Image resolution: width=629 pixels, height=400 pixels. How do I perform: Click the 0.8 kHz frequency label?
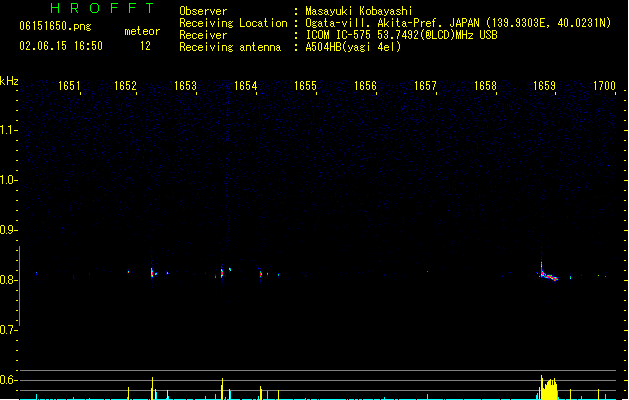8,280
